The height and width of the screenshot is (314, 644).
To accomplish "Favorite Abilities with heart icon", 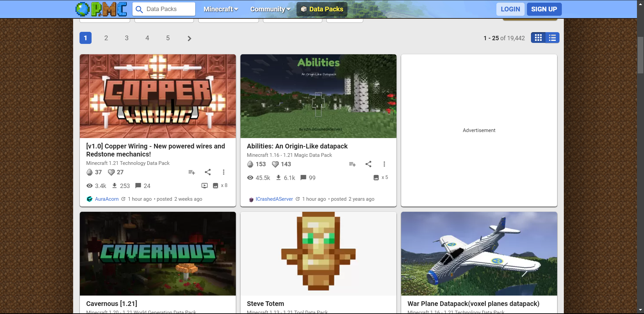I will [x=275, y=164].
